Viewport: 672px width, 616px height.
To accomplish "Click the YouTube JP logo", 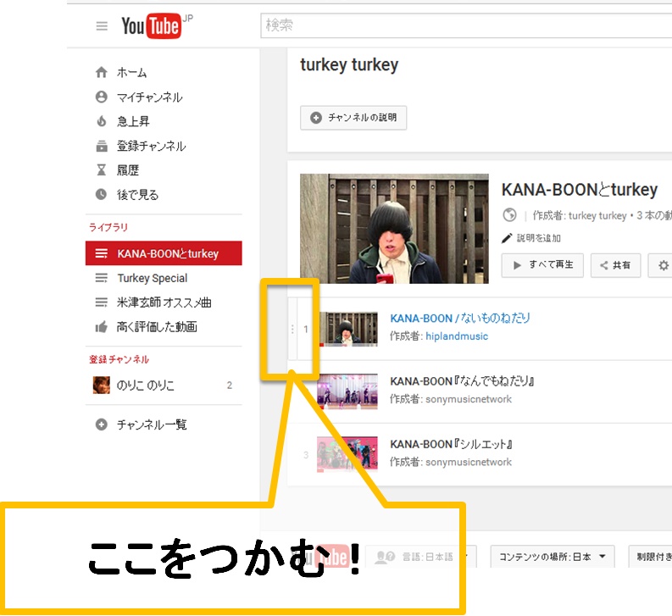I will point(157,25).
